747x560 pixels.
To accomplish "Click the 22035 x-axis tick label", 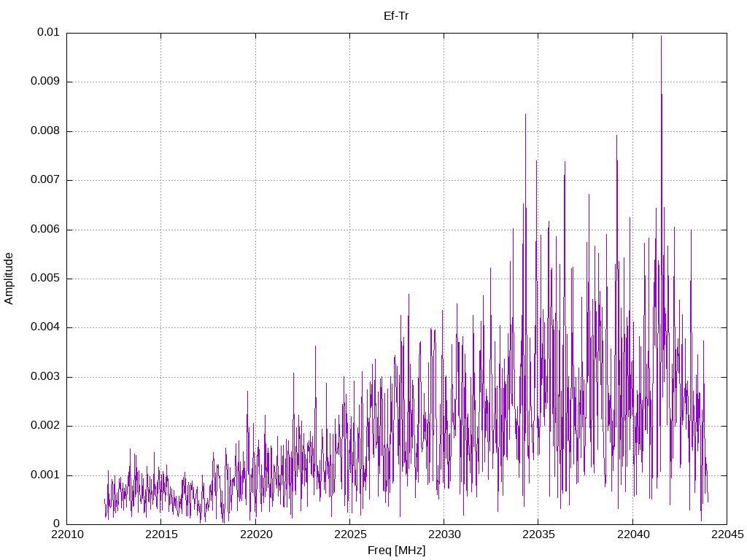I will (x=539, y=534).
